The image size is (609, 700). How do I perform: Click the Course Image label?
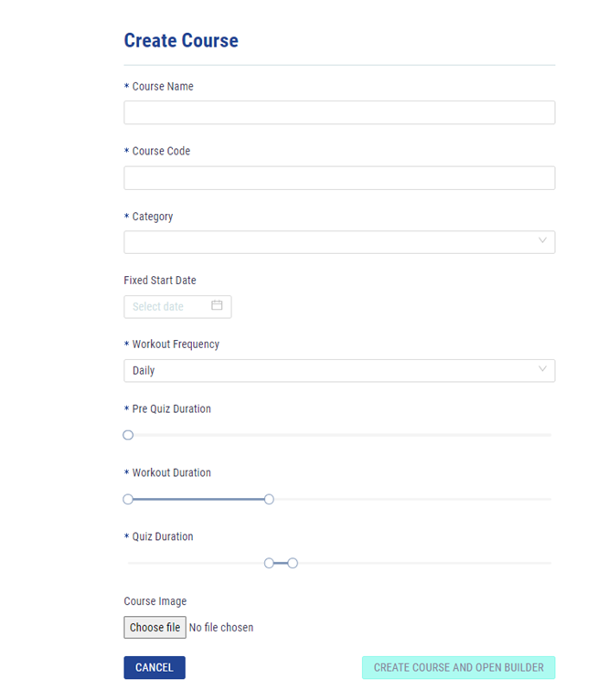(x=155, y=601)
